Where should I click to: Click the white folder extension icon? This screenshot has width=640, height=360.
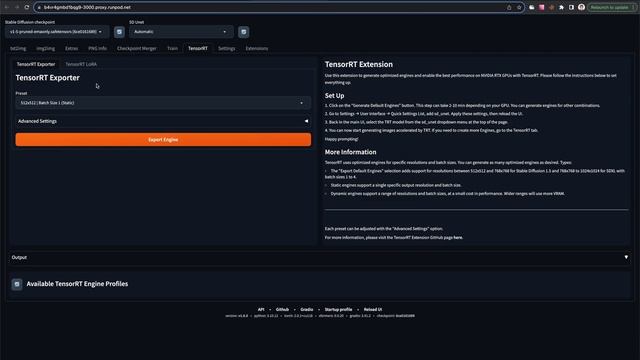(532, 7)
